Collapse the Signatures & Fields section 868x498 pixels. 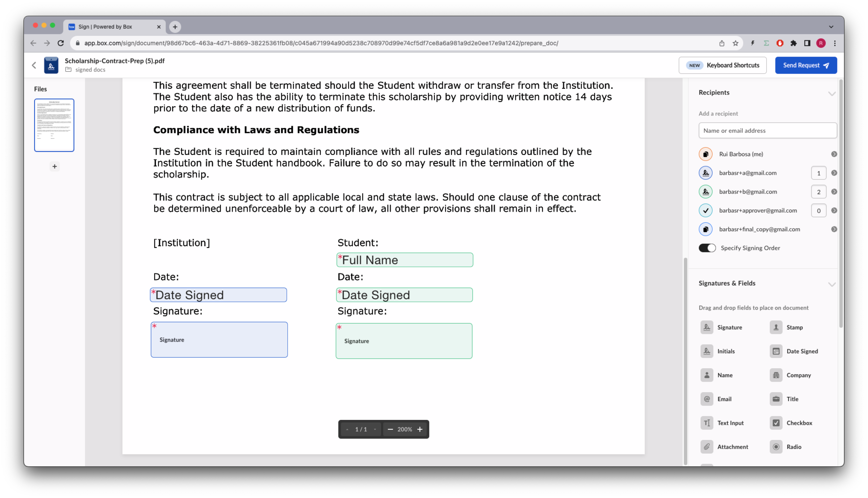(832, 284)
